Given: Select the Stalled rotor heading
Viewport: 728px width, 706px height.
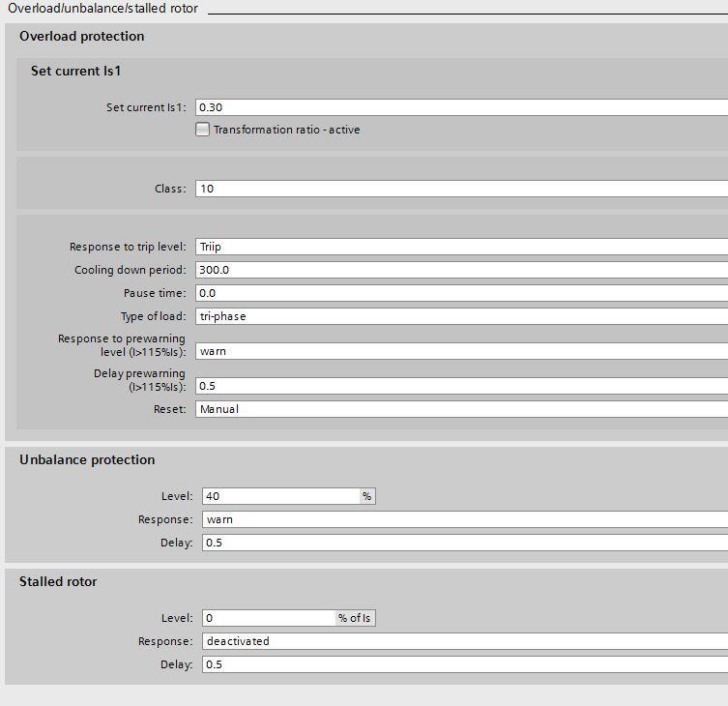Looking at the screenshot, I should 58,581.
